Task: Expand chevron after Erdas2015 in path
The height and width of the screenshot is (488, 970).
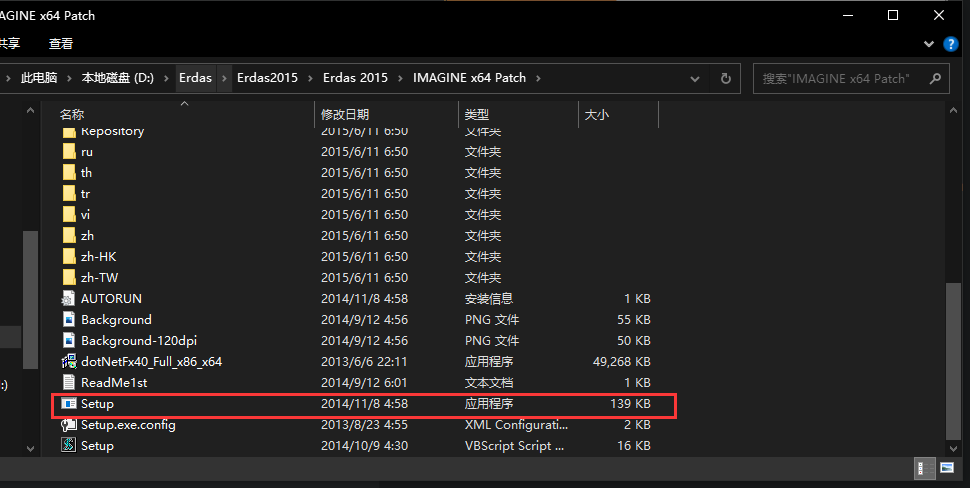Action: pos(311,78)
